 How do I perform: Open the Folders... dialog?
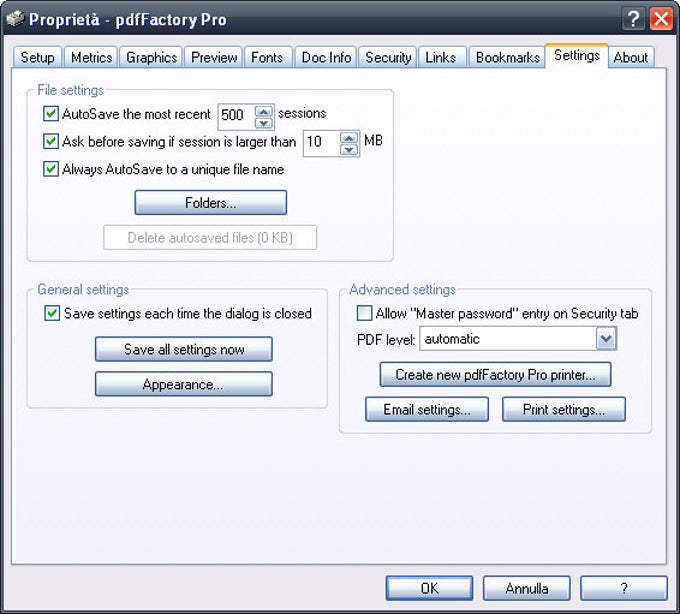(x=211, y=202)
